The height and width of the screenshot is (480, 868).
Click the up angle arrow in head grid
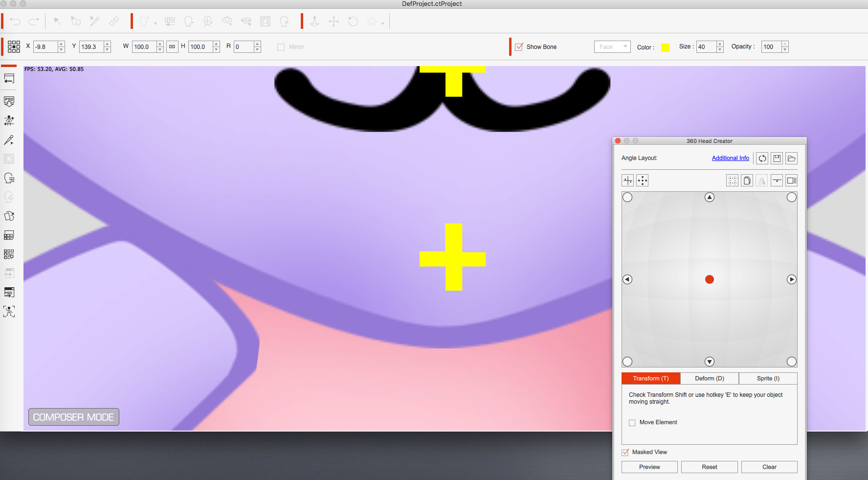coord(710,197)
